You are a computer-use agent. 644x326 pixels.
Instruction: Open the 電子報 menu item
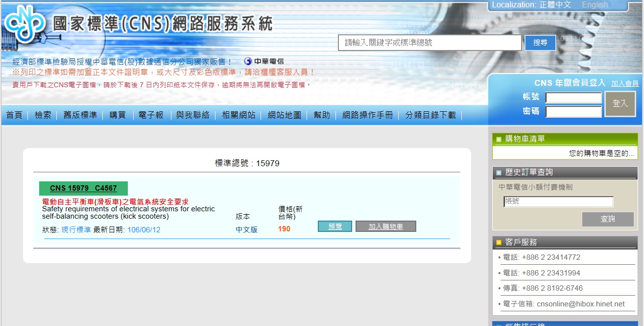click(x=151, y=116)
